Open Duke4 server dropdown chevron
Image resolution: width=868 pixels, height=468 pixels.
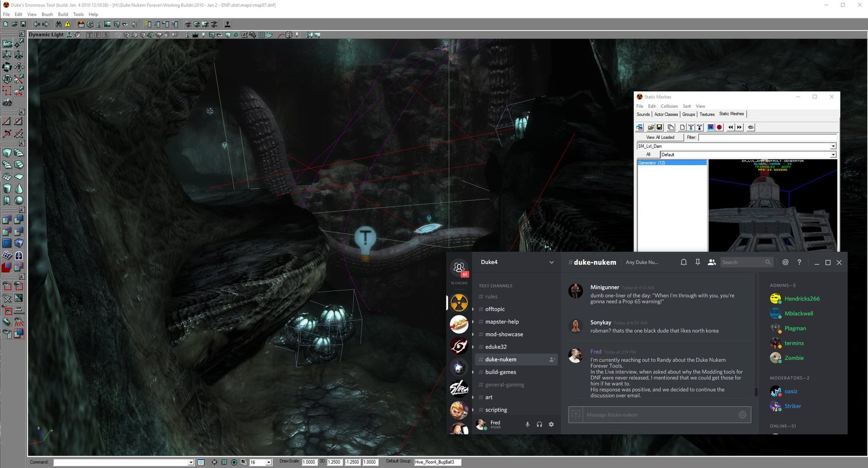pyautogui.click(x=552, y=262)
